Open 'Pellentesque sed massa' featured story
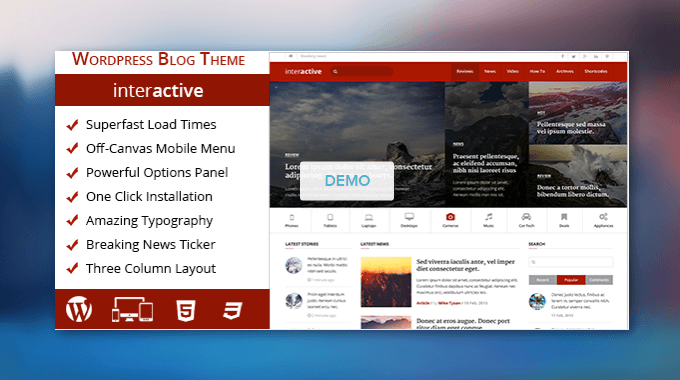 click(571, 128)
